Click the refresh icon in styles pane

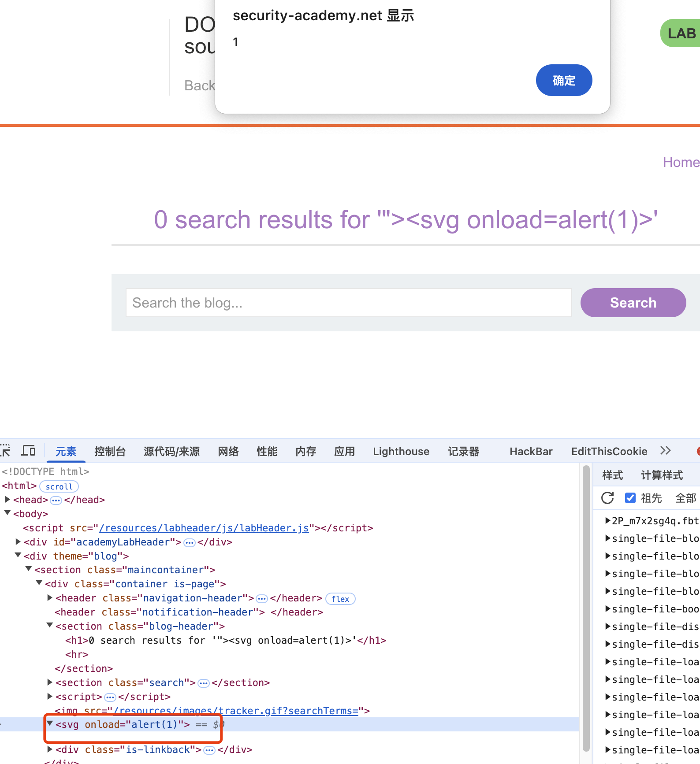coord(607,498)
